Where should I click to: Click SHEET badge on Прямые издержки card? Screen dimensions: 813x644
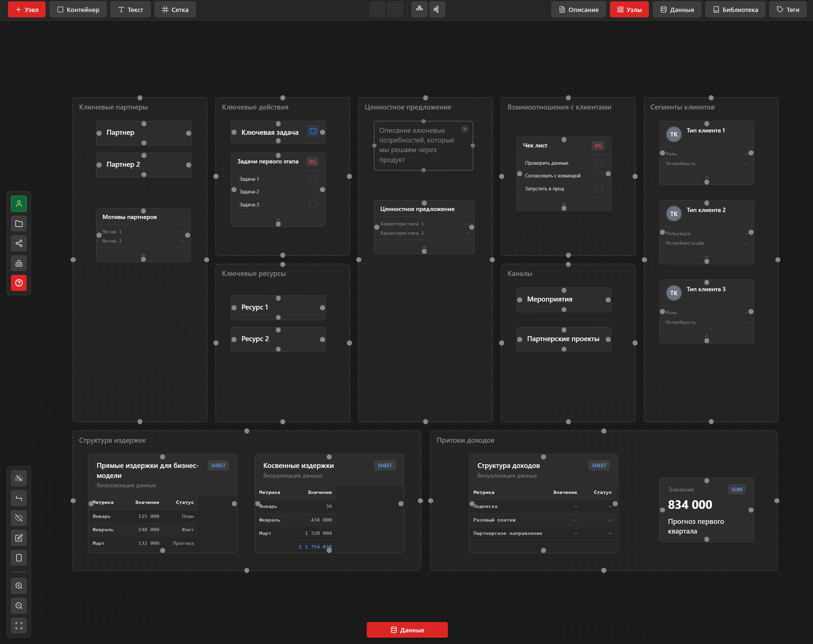[218, 465]
